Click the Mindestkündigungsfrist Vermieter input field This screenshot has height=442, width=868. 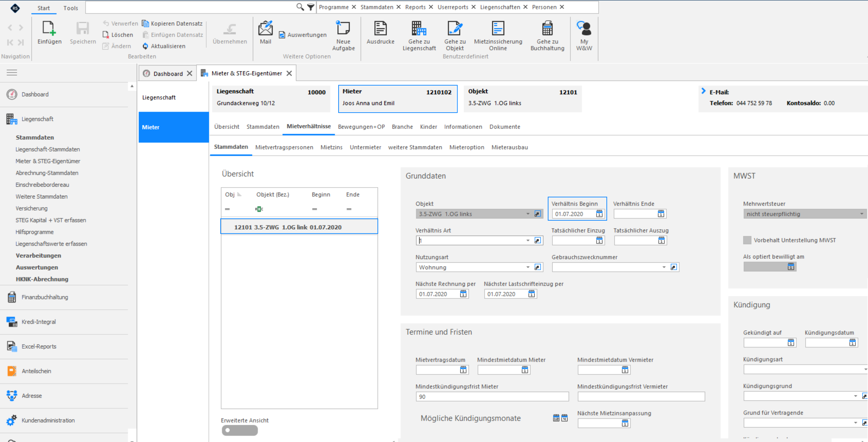[641, 397]
